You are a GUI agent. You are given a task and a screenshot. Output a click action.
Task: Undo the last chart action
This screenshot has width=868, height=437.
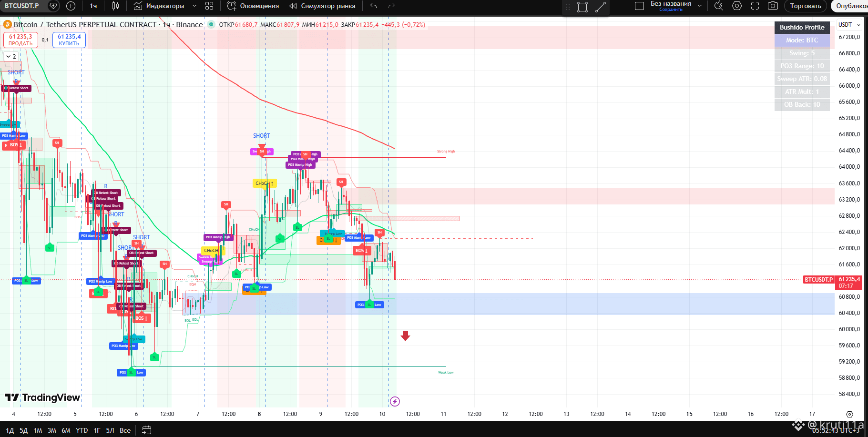coord(374,6)
